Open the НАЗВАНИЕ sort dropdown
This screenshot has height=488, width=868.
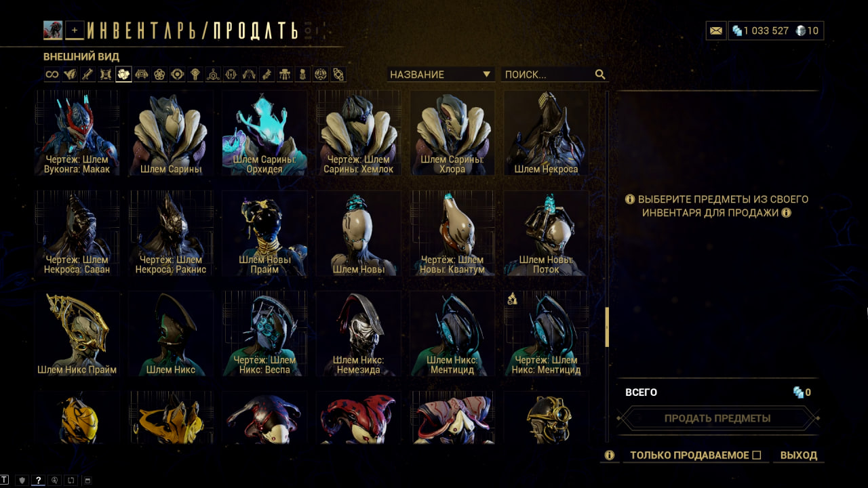(x=441, y=75)
